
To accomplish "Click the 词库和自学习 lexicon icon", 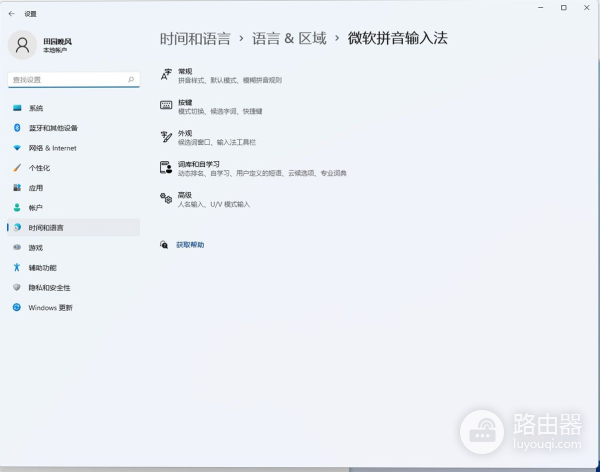I will [166, 168].
